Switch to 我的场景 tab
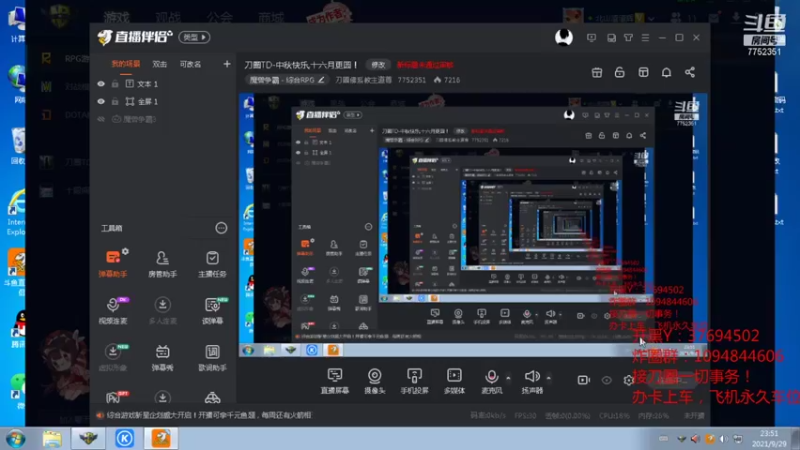The height and width of the screenshot is (450, 800). pyautogui.click(x=126, y=64)
